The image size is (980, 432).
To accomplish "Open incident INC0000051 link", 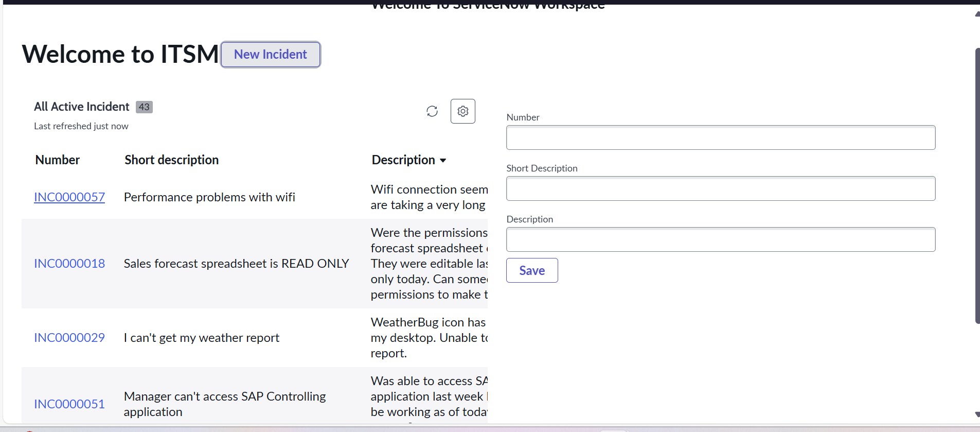I will (x=69, y=404).
